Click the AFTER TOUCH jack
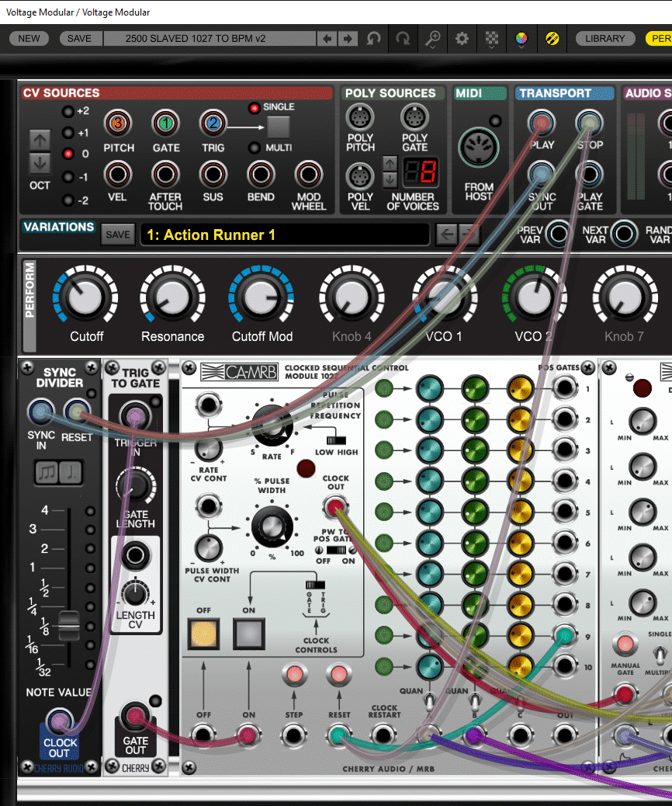The image size is (672, 806). pos(165,174)
